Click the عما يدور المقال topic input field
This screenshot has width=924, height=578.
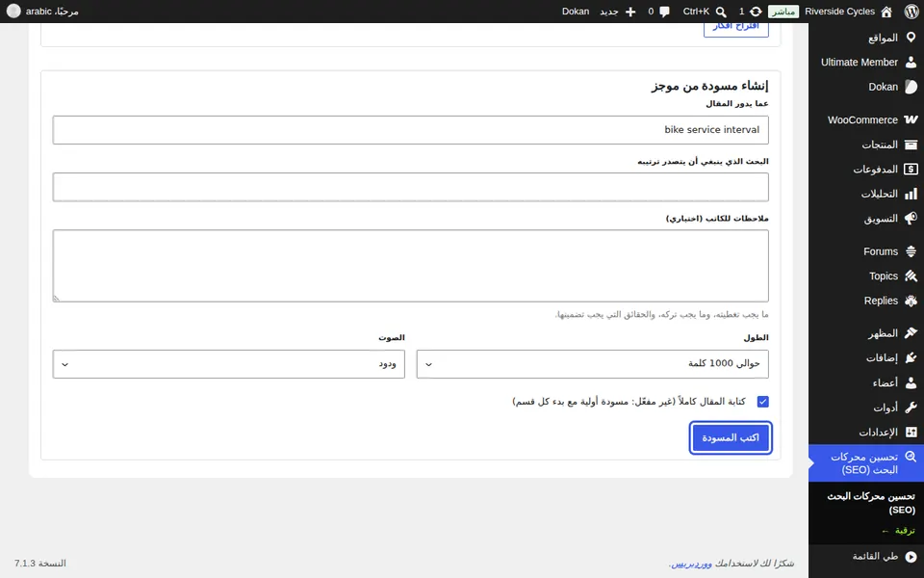coord(410,130)
